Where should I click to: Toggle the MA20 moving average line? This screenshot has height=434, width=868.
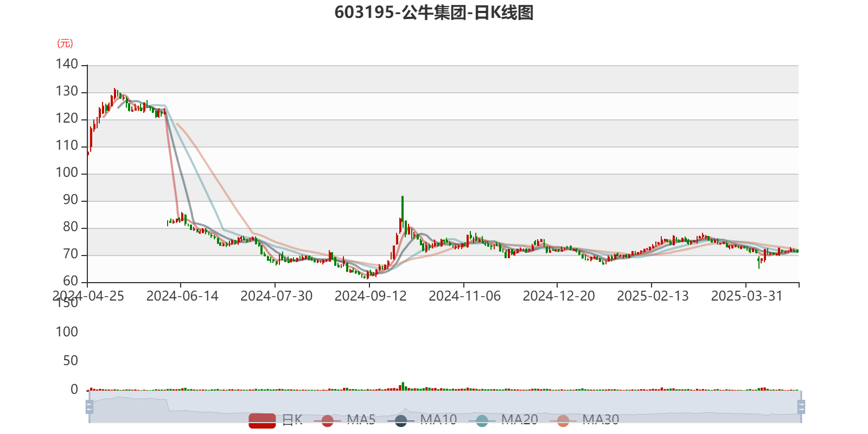coord(503,420)
